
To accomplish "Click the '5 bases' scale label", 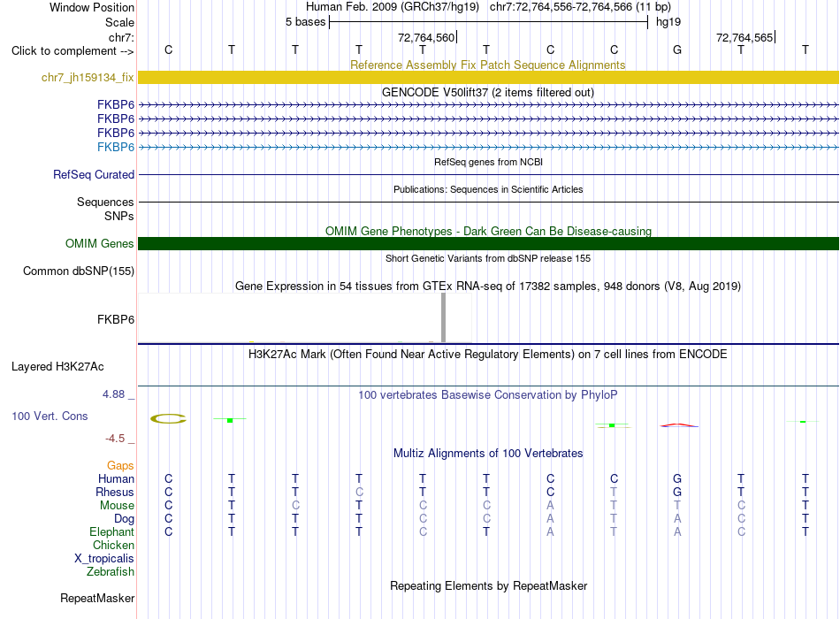I will point(305,22).
